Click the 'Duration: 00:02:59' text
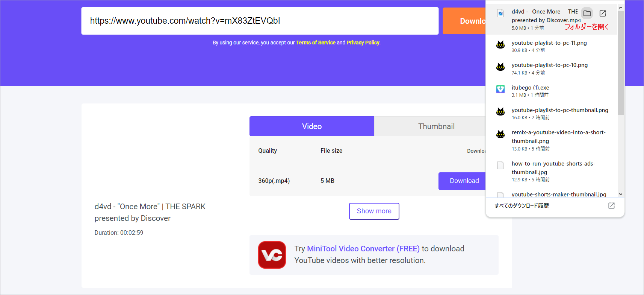This screenshot has height=295, width=644. (x=119, y=233)
